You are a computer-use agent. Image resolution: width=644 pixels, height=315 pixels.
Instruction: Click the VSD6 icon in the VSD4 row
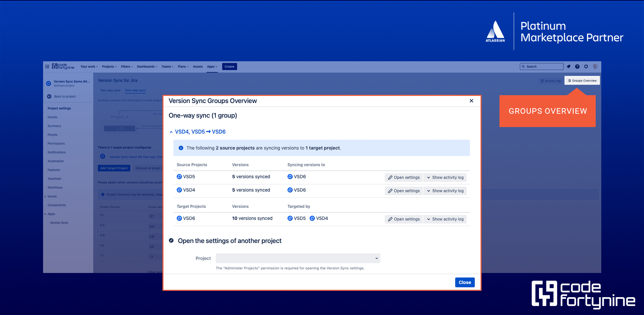[290, 190]
